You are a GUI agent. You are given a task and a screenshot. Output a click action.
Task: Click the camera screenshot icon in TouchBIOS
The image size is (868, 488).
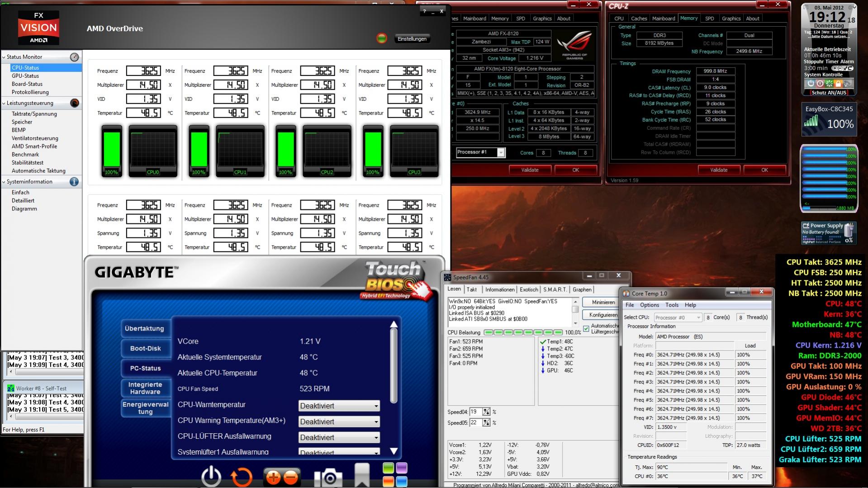328,478
